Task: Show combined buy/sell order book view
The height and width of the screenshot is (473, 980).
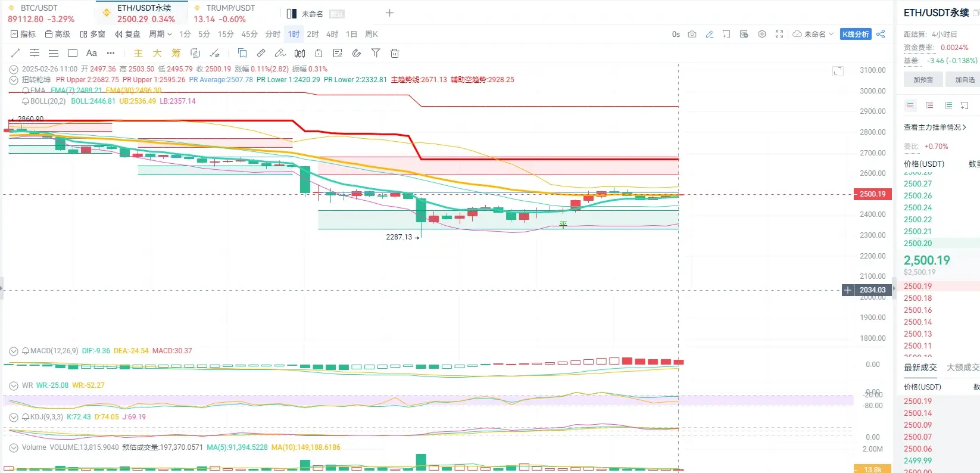Action: (910, 105)
